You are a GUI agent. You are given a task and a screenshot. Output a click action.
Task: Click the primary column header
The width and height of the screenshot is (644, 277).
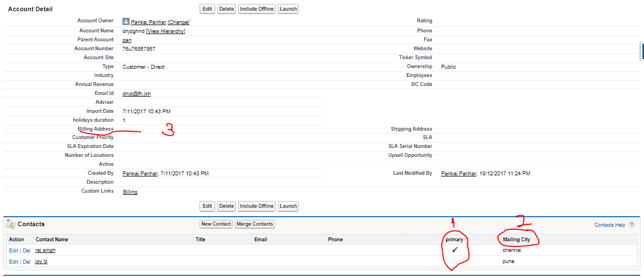(x=454, y=240)
